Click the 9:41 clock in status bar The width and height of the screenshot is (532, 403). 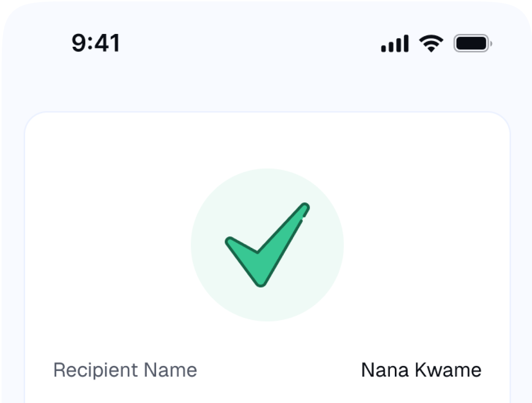(x=96, y=44)
